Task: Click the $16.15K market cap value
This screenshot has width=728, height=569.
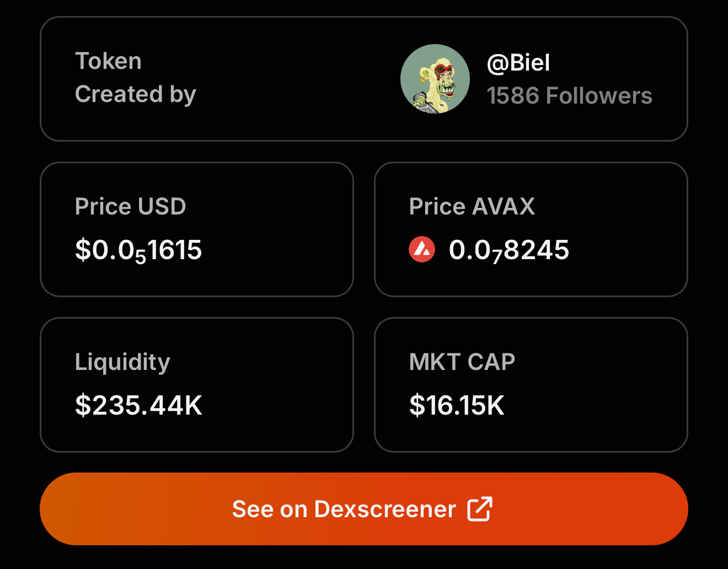Action: (x=456, y=405)
